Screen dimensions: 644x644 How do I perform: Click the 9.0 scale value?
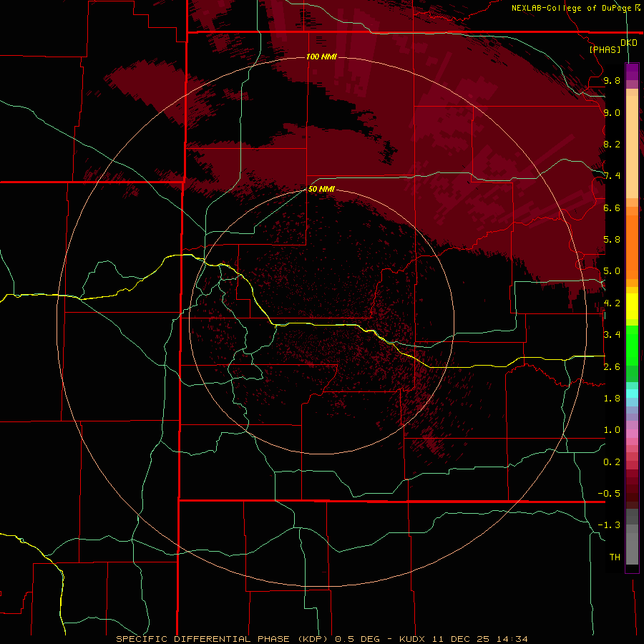pos(612,113)
